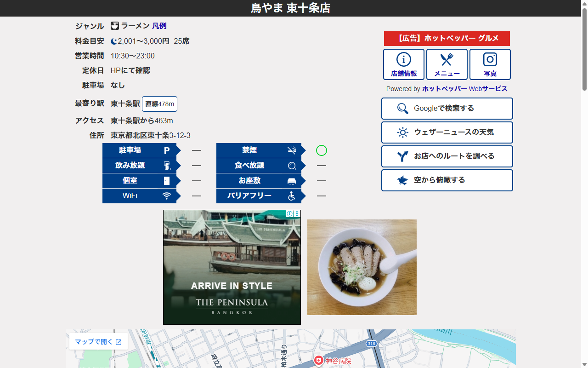Click the 318 route marker on map
588x368 pixels.
371,344
